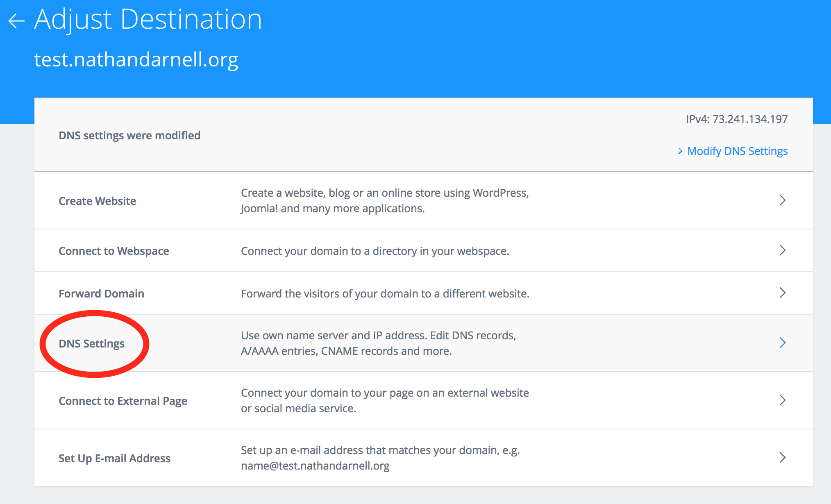Click the chevron on Set Up E-mail Address row
This screenshot has width=831, height=504.
pos(782,458)
